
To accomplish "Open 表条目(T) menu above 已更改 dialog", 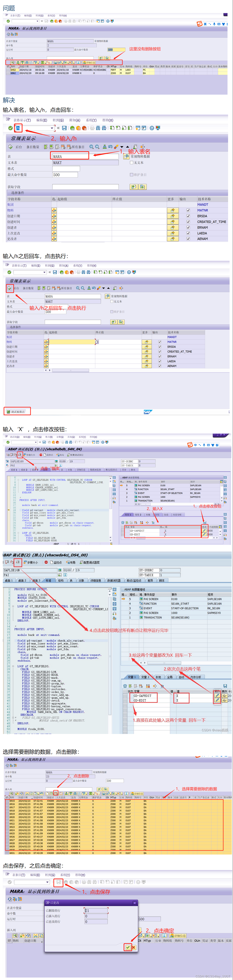I will coord(19,875).
